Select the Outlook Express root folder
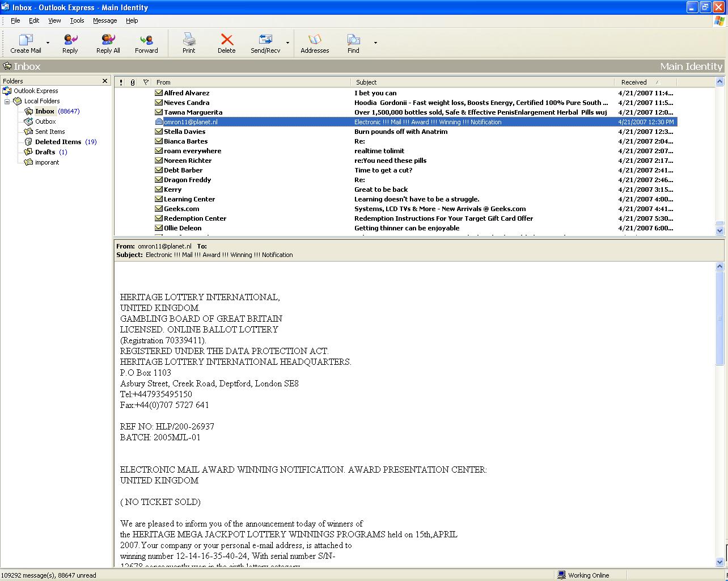The height and width of the screenshot is (581, 728). pyautogui.click(x=36, y=91)
